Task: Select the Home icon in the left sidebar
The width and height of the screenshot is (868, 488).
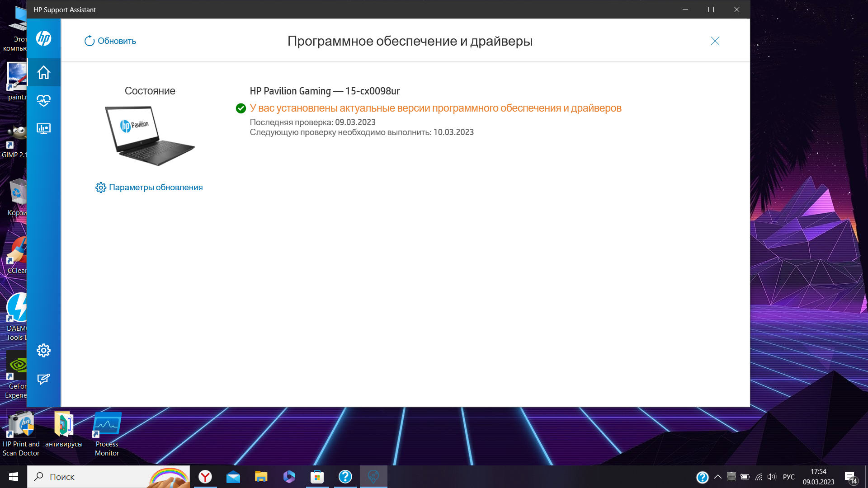Action: pos(43,72)
